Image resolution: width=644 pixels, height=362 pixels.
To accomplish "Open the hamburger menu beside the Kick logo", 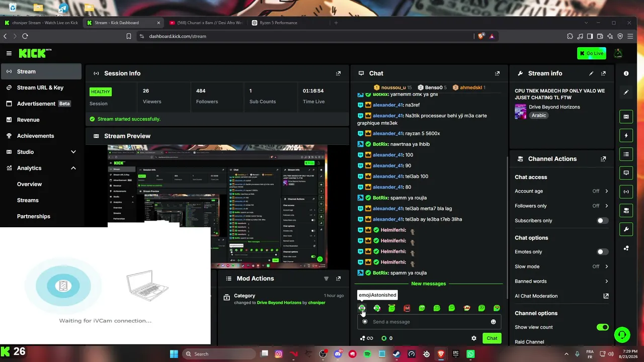I will [x=9, y=53].
